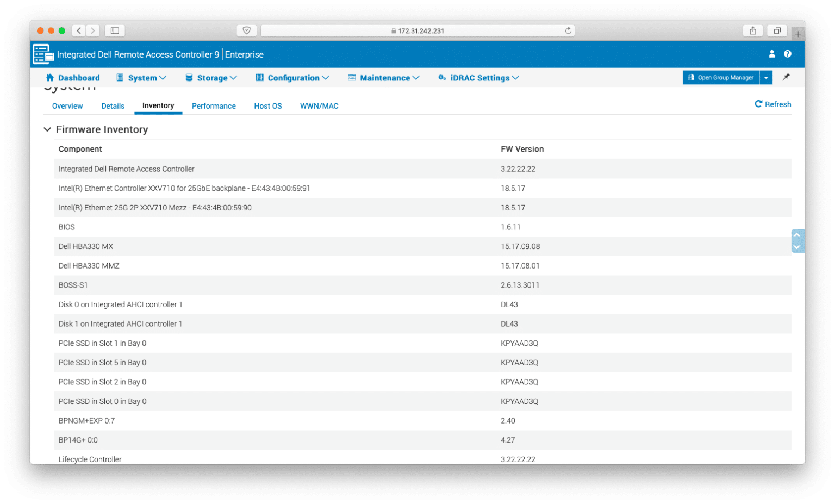Go to Dashboard home

[x=73, y=78]
